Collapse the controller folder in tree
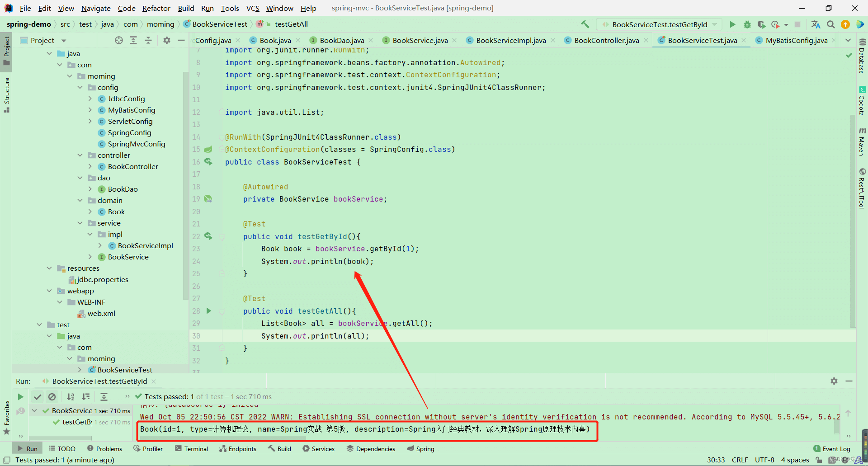Image resolution: width=868 pixels, height=466 pixels. 80,155
